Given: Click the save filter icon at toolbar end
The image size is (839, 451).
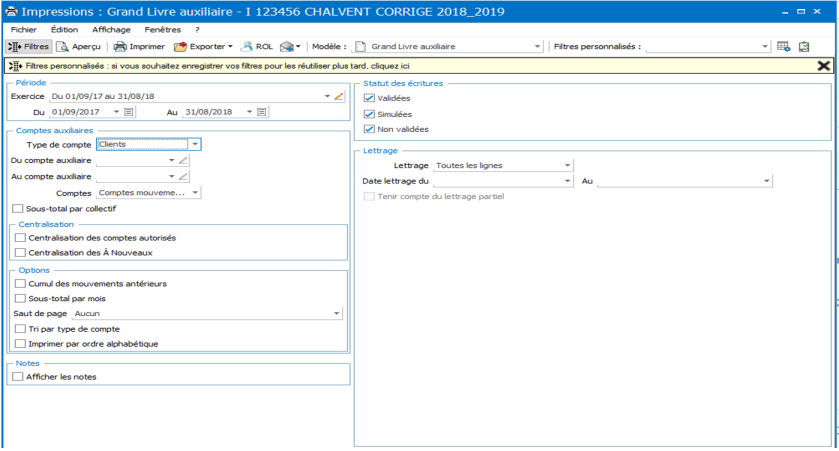Looking at the screenshot, I should (804, 47).
